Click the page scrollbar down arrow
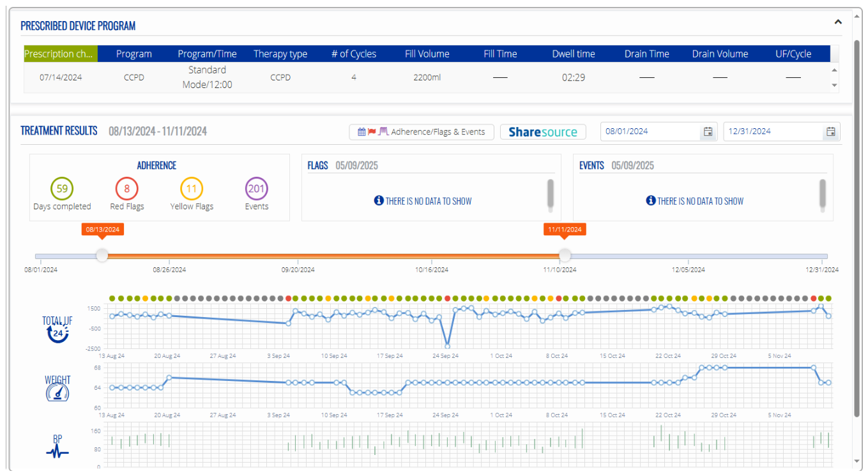This screenshot has height=476, width=868. [857, 461]
